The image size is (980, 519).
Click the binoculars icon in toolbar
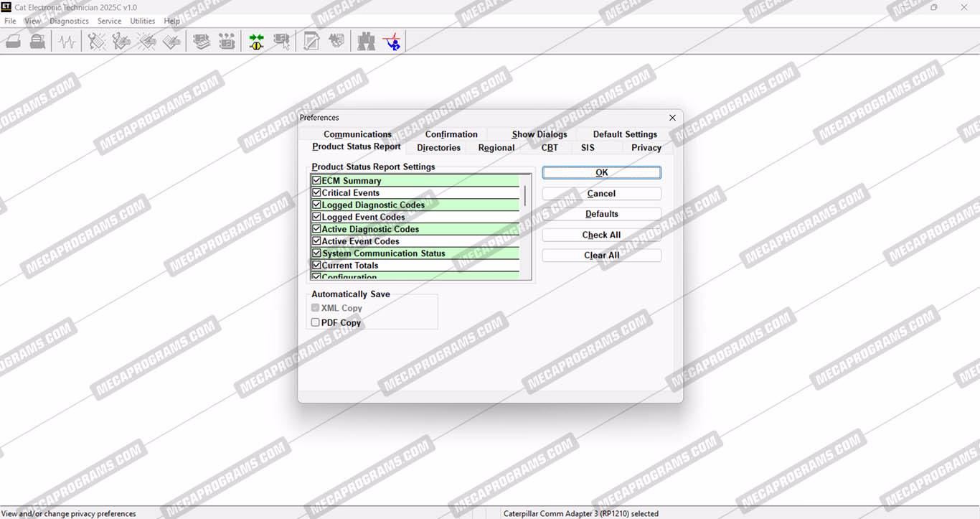click(x=366, y=42)
